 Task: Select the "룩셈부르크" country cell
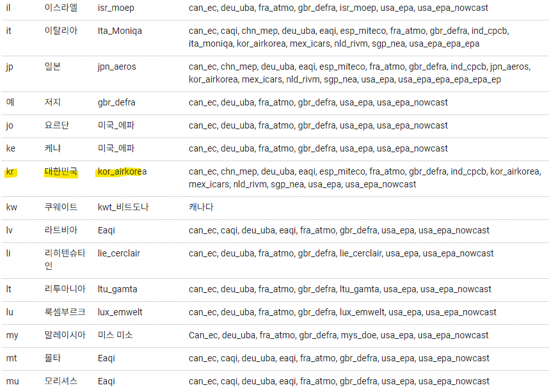click(65, 312)
